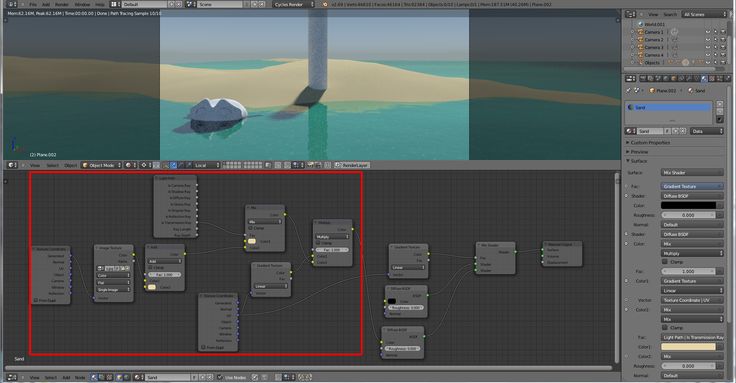Toggle Use Nodes checkbox

[x=220, y=377]
